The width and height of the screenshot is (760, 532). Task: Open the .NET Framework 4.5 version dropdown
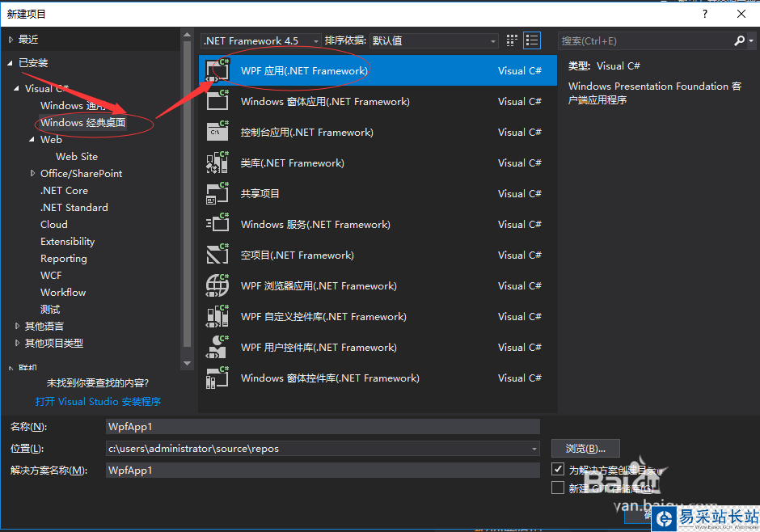(x=261, y=40)
